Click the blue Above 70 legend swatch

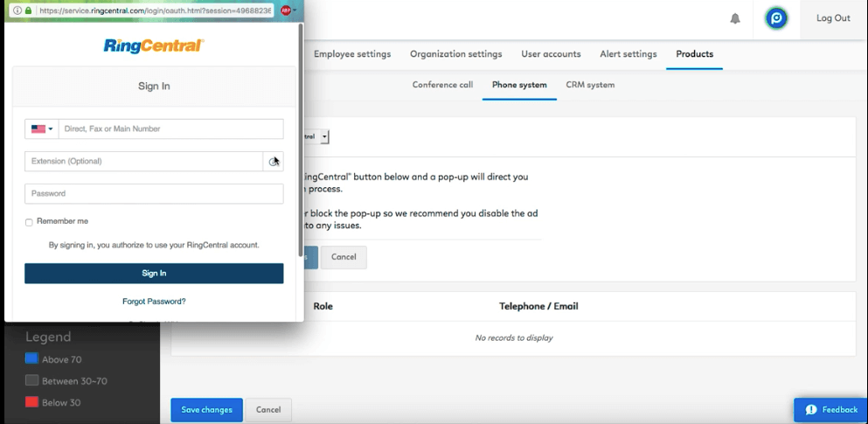31,358
